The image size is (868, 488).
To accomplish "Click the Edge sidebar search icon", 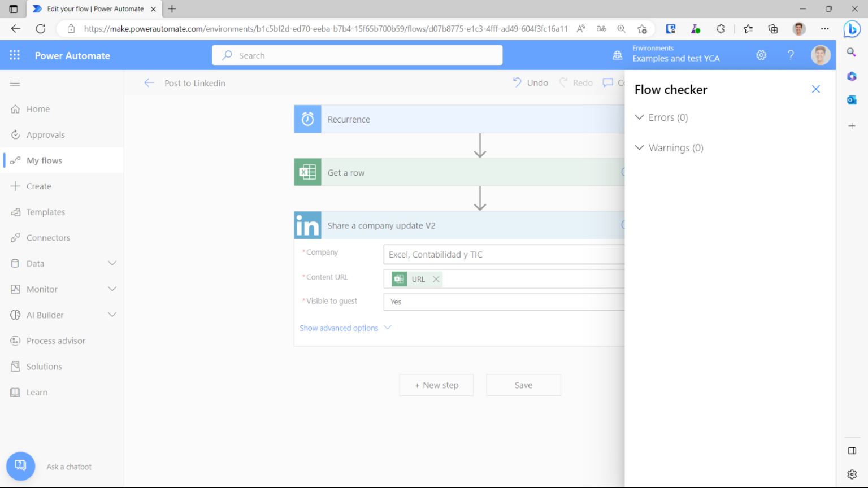I will click(x=852, y=53).
